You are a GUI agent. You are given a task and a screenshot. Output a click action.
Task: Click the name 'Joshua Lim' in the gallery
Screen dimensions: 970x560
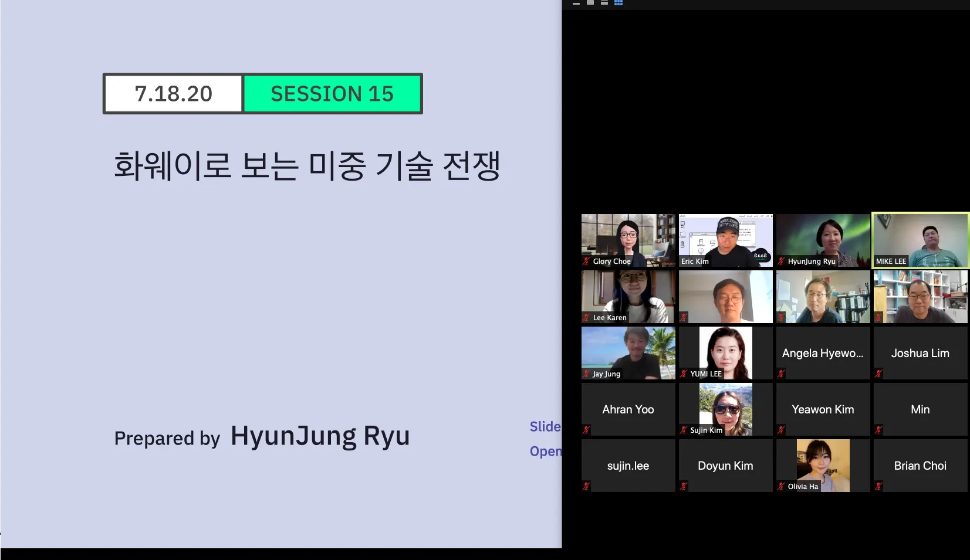(920, 353)
